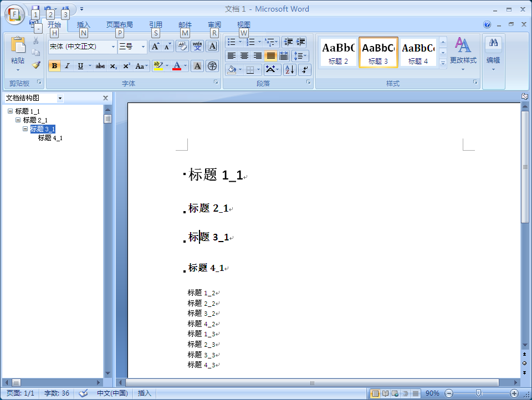Click Shrink Font icon
The height and width of the screenshot is (400, 532).
(x=167, y=47)
